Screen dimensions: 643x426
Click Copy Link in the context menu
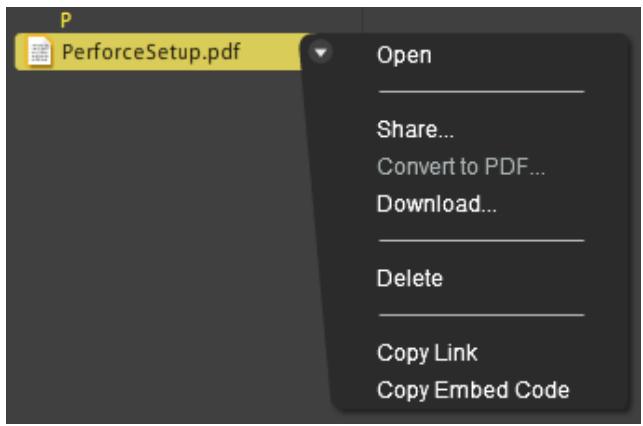click(x=427, y=353)
